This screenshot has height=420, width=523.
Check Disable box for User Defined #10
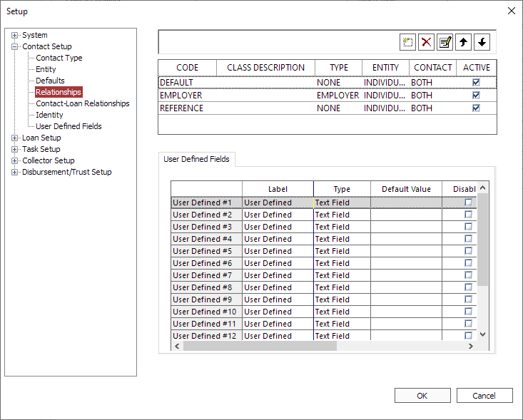468,312
